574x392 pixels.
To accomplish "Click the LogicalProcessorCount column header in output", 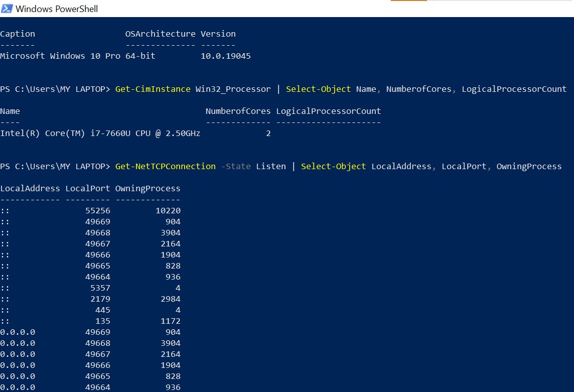I will [x=328, y=111].
